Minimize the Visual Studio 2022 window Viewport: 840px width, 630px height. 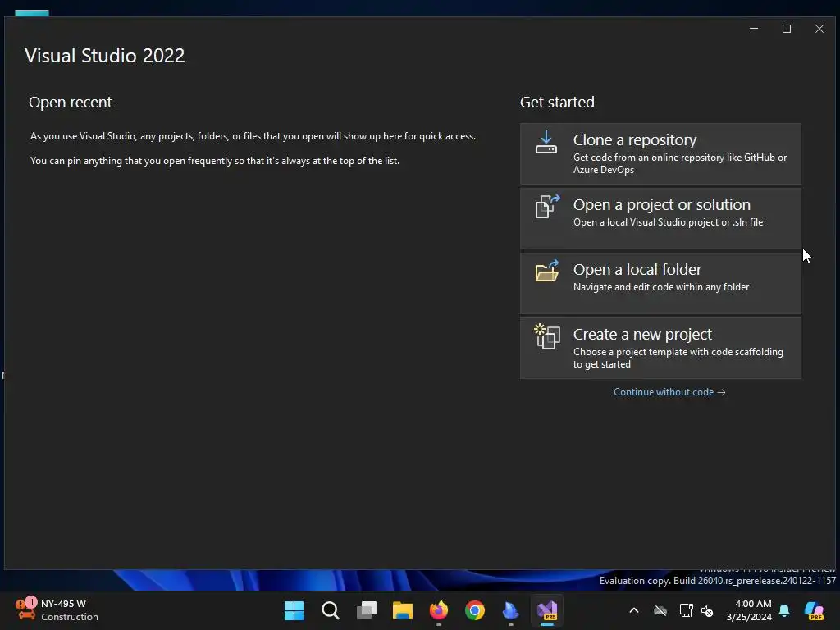point(754,29)
